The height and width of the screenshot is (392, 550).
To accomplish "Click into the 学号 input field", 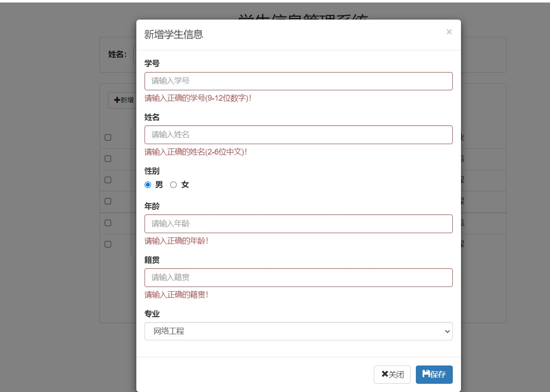I will pos(298,81).
